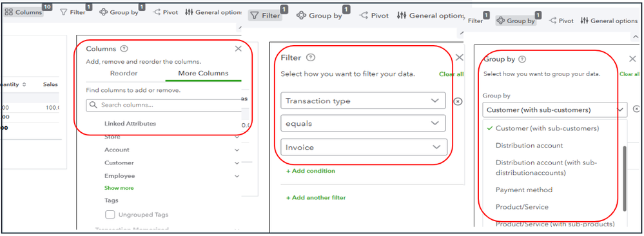Click the Linked Attributes heading
This screenshot has width=644, height=236.
[x=130, y=123]
